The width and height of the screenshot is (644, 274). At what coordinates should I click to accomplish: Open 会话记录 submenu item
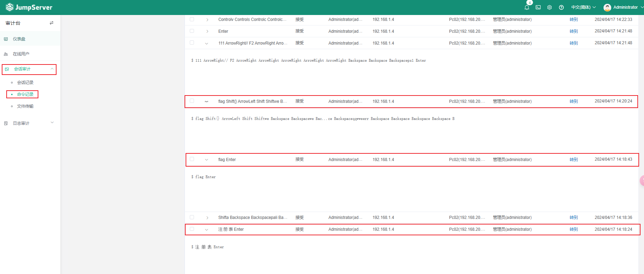pos(25,83)
